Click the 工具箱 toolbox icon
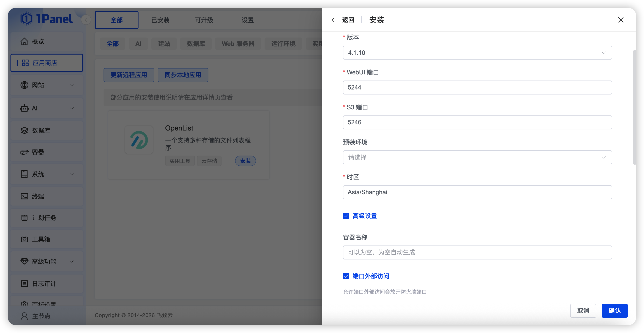644x333 pixels. 24,239
